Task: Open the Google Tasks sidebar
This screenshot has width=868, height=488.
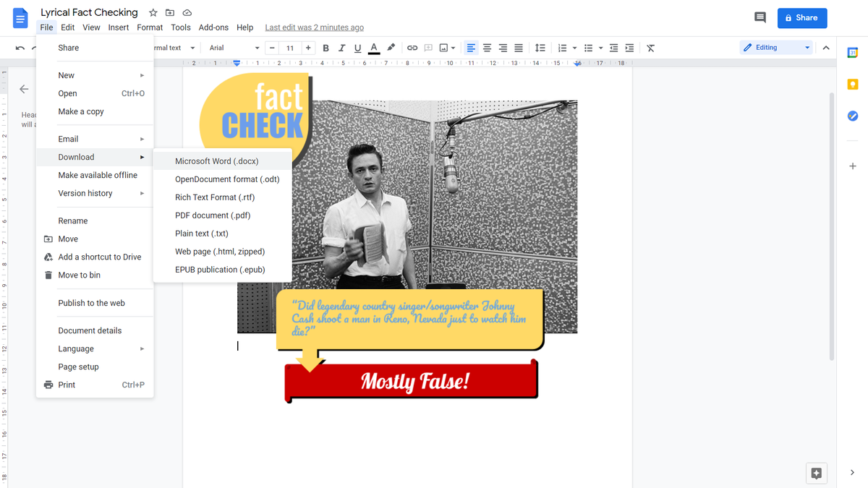Action: pyautogui.click(x=852, y=116)
